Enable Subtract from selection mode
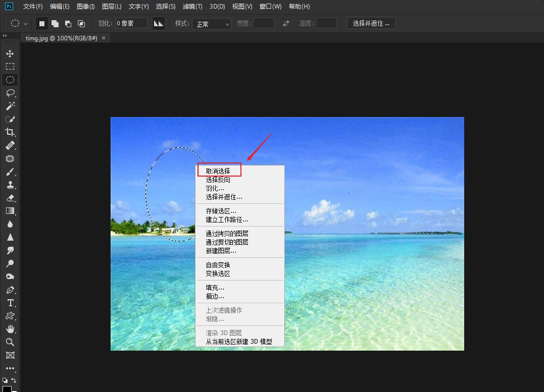Screen dimensions: 544x392 [68, 23]
